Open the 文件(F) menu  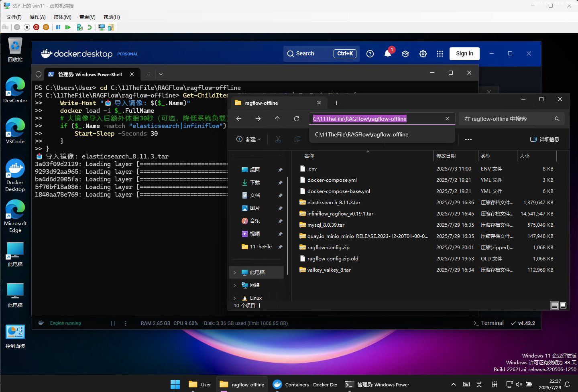(14, 17)
